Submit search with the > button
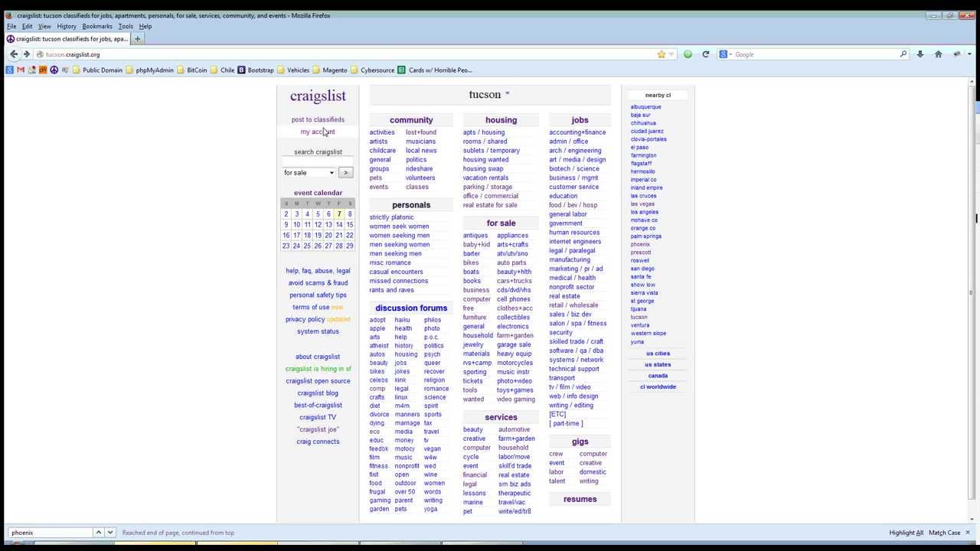This screenshot has width=980, height=551. (345, 173)
